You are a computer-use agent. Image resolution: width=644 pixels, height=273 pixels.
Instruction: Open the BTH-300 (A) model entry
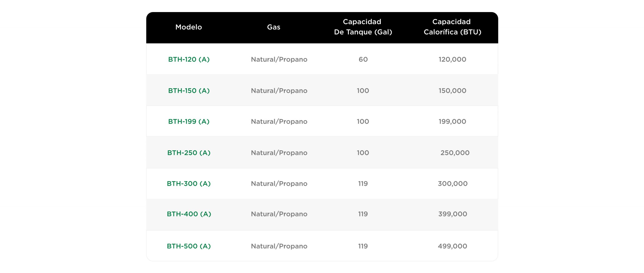pos(189,184)
